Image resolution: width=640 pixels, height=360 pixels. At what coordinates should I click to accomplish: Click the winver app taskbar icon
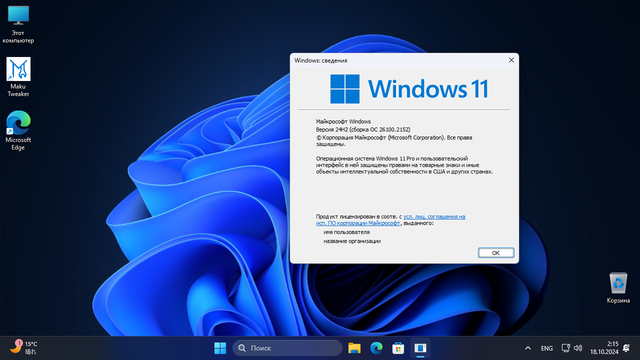[x=420, y=348]
